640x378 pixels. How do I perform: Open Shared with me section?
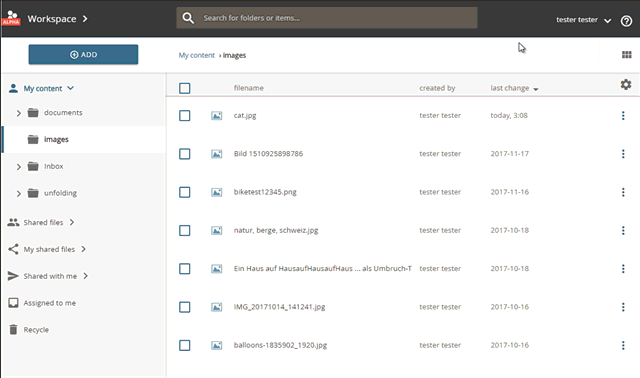point(48,276)
